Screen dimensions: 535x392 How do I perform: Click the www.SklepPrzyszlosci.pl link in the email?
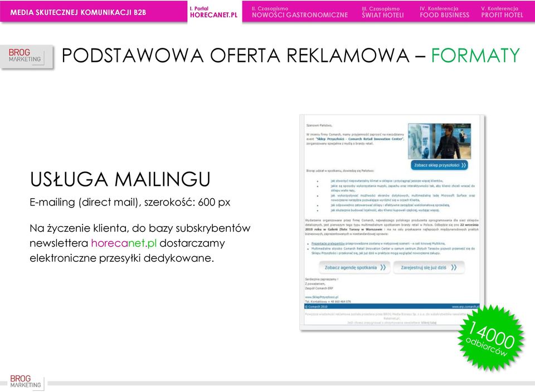pyautogui.click(x=322, y=297)
